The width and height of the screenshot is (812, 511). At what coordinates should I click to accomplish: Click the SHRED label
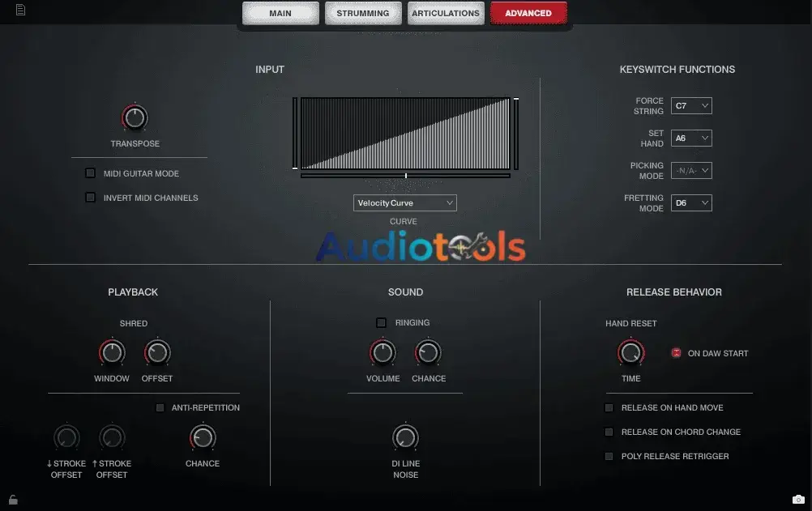tap(134, 323)
